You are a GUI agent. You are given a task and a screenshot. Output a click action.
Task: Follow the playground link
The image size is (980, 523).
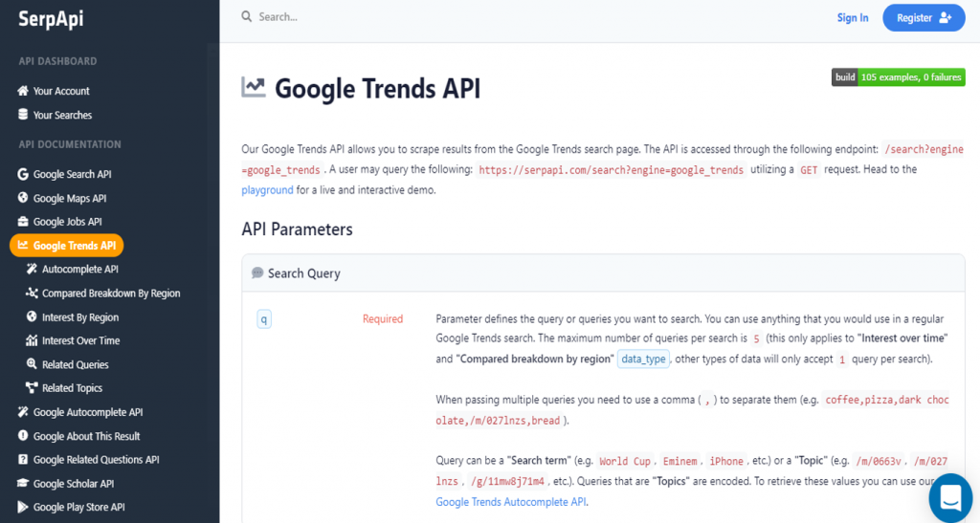[267, 189]
